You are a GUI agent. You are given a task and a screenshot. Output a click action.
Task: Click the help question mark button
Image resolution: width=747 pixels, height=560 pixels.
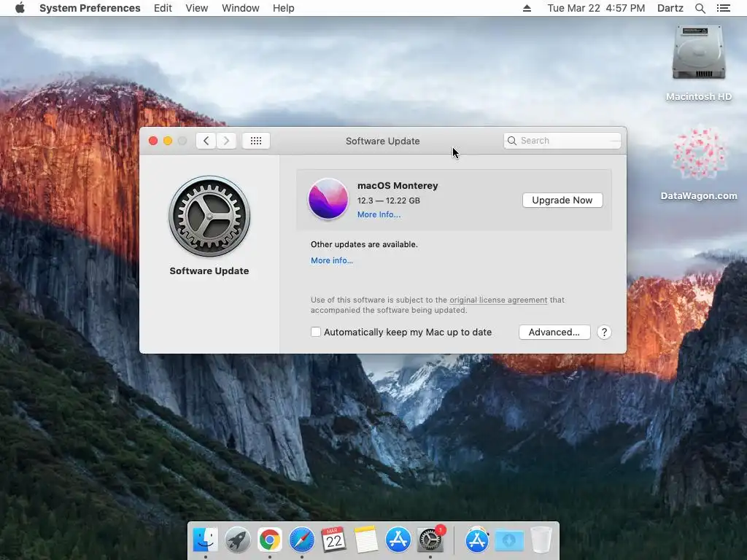point(604,332)
